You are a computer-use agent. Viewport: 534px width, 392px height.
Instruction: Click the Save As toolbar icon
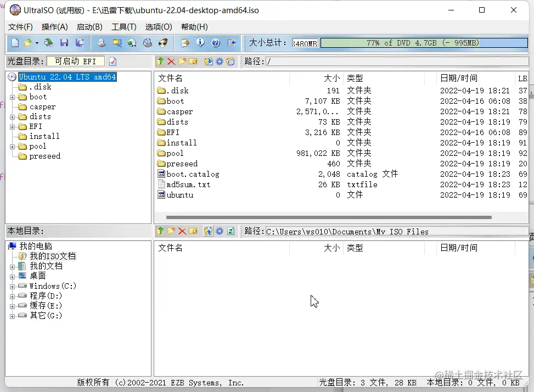pos(80,43)
